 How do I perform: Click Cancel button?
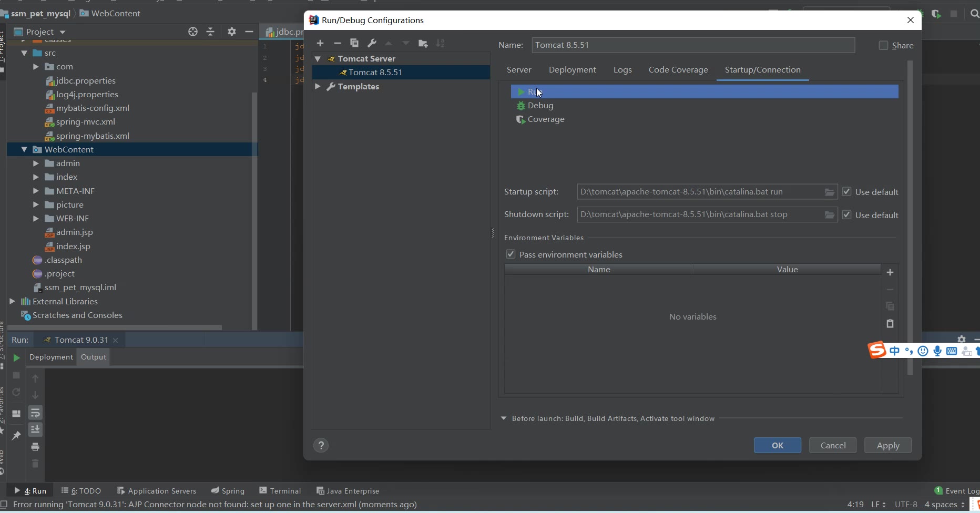833,445
